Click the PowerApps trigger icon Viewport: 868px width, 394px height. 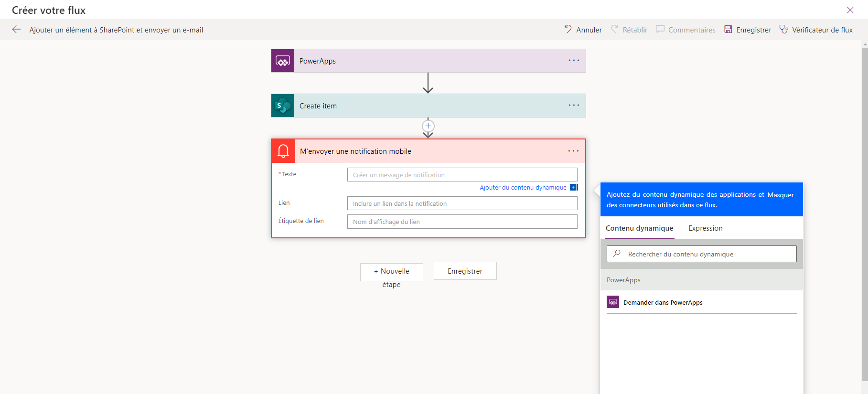click(283, 61)
